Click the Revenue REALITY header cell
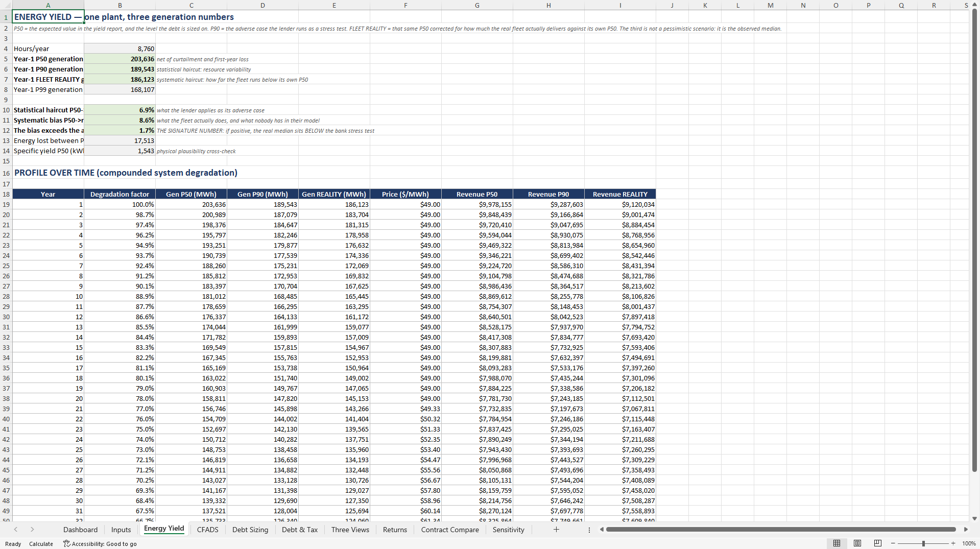This screenshot has width=980, height=549. coord(620,194)
